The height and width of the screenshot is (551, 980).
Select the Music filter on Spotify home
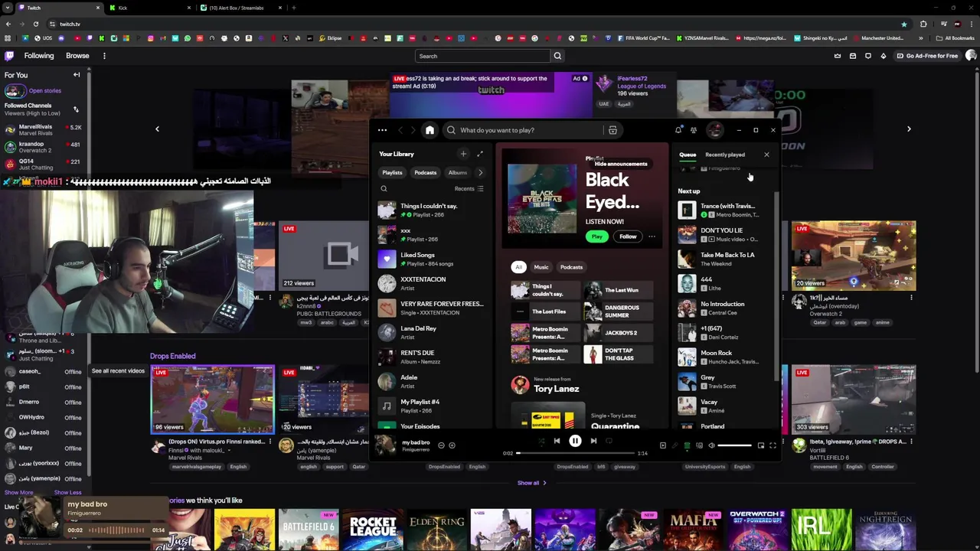click(541, 267)
